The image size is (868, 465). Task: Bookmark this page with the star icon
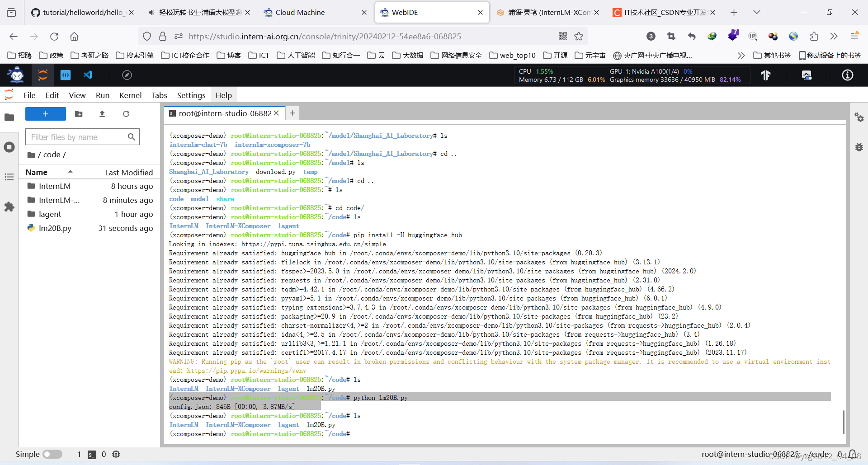click(579, 36)
